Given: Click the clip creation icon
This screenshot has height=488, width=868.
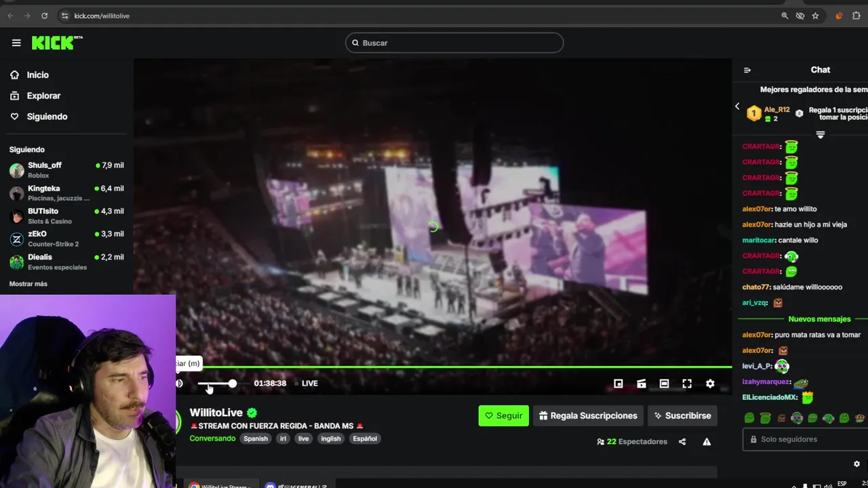Looking at the screenshot, I should pyautogui.click(x=642, y=384).
